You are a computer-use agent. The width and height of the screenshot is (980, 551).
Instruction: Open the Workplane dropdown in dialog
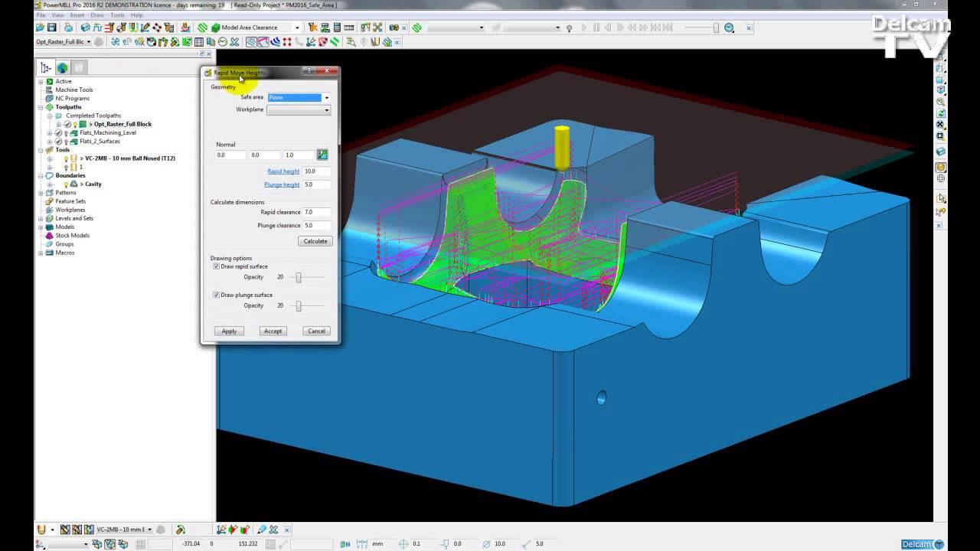(326, 109)
